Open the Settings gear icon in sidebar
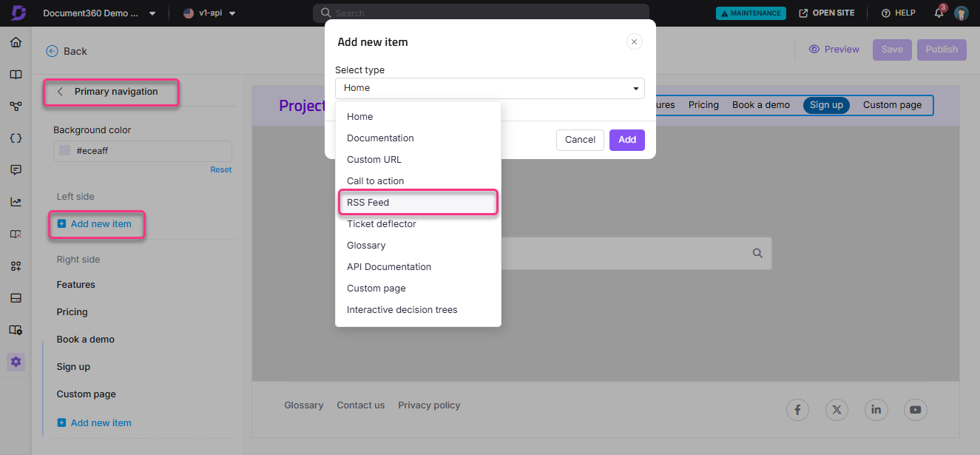The image size is (980, 455). pyautogui.click(x=16, y=362)
